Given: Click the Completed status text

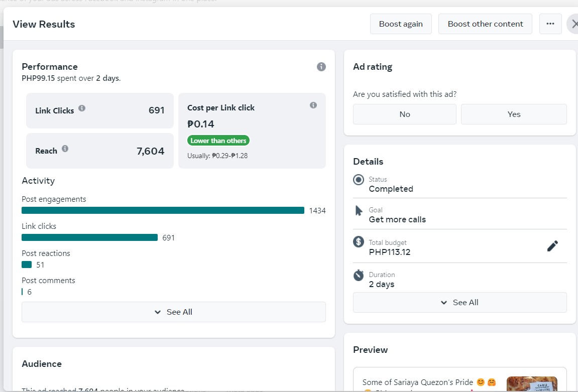Looking at the screenshot, I should 391,189.
